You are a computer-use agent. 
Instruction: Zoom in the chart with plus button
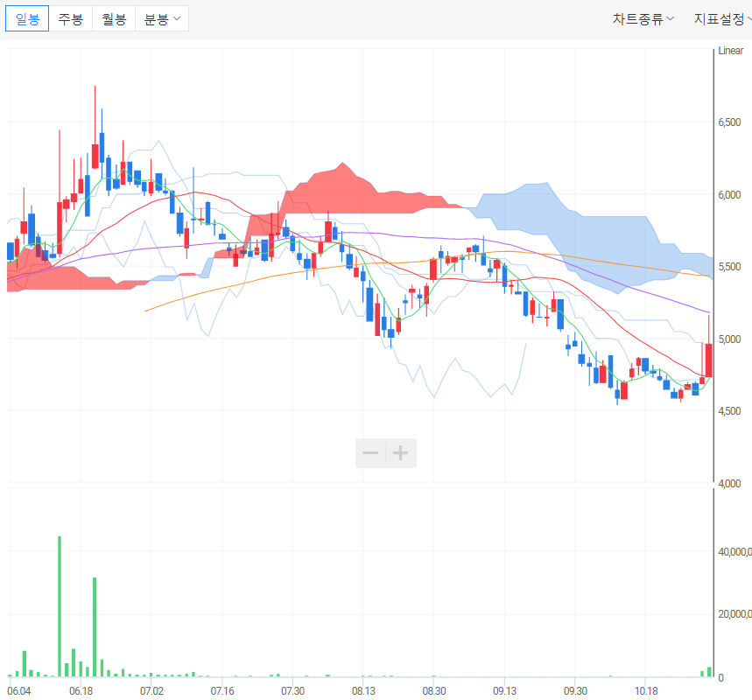[x=401, y=452]
